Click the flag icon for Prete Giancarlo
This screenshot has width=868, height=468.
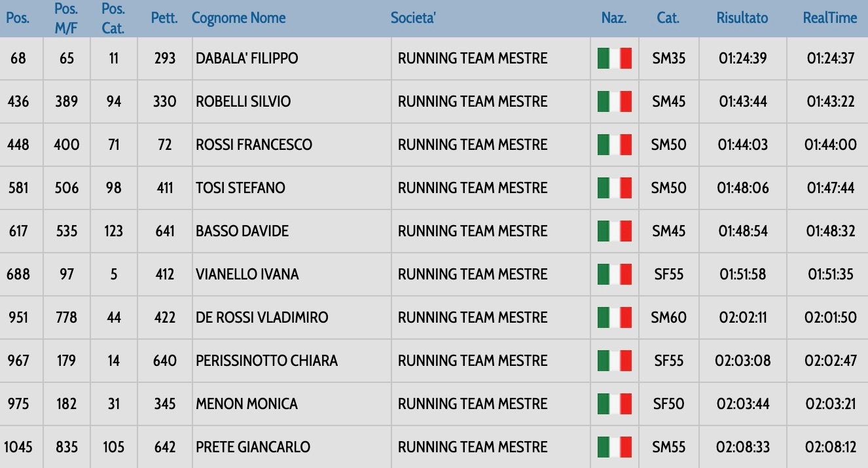click(614, 447)
